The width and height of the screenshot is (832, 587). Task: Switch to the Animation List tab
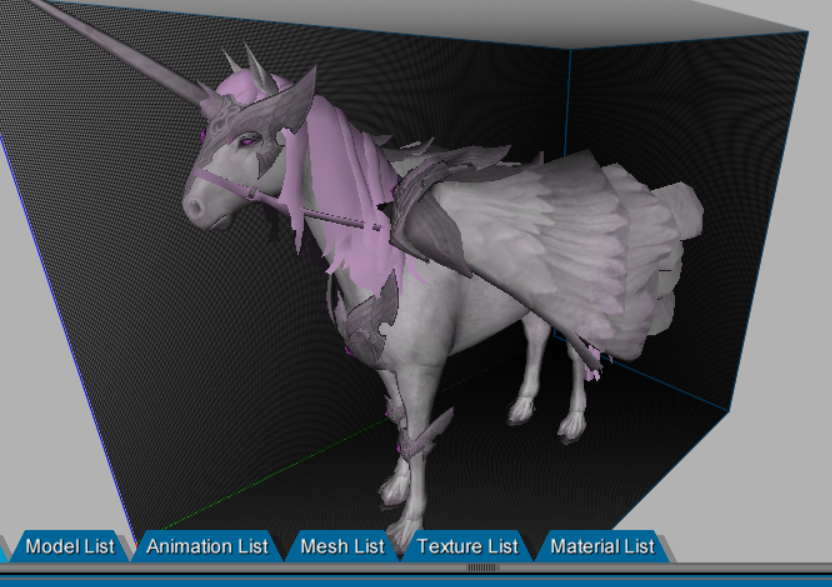pyautogui.click(x=207, y=546)
